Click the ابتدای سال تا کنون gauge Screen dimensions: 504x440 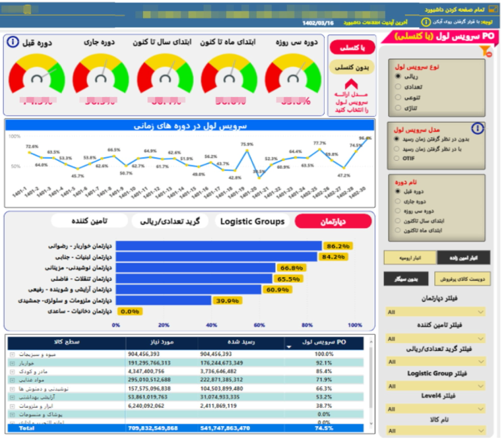coord(165,74)
